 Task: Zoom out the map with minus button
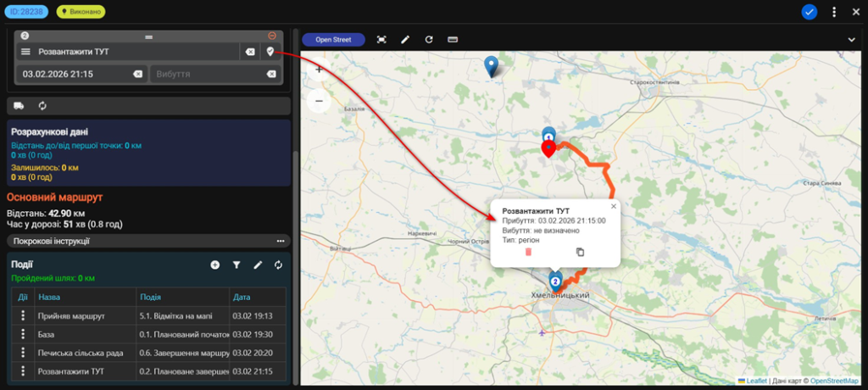(x=319, y=102)
